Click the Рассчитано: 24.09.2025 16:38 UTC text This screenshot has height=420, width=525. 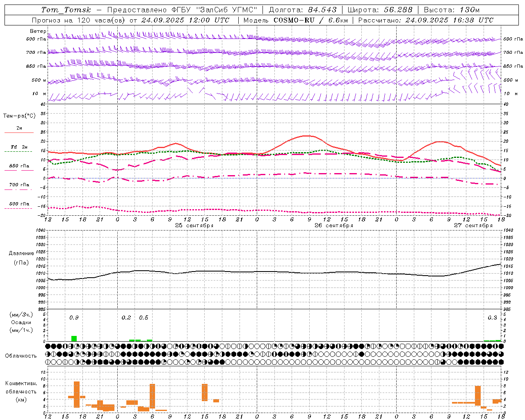pos(426,20)
